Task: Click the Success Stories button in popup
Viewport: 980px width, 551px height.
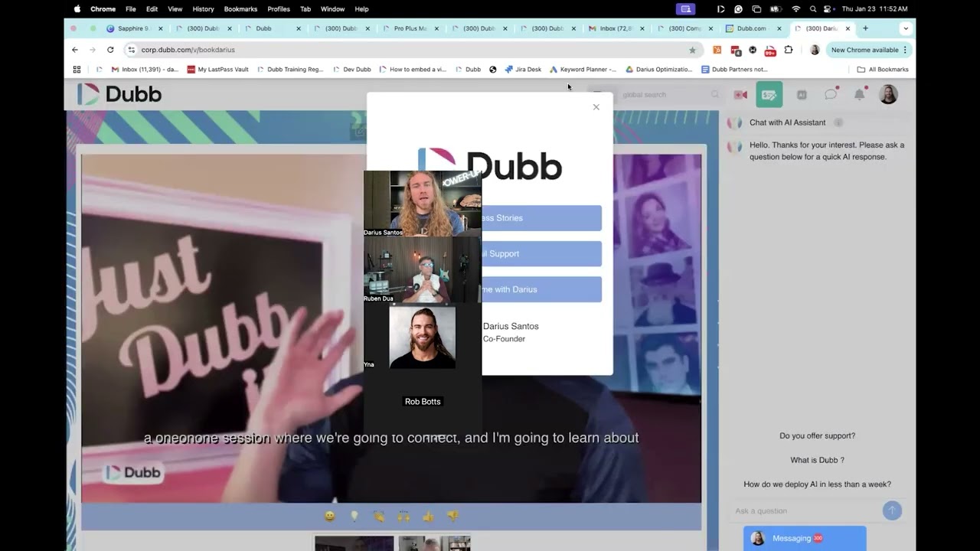Action: [541, 218]
